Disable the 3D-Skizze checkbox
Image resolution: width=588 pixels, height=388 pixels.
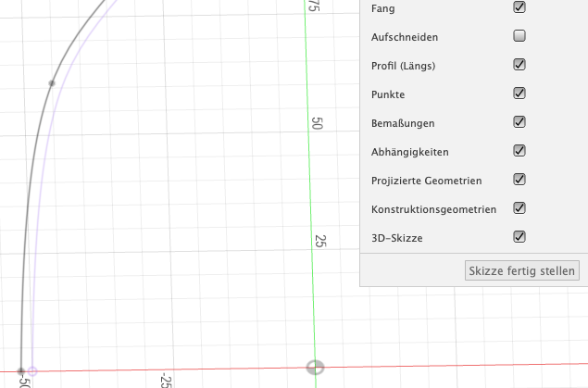(x=519, y=237)
